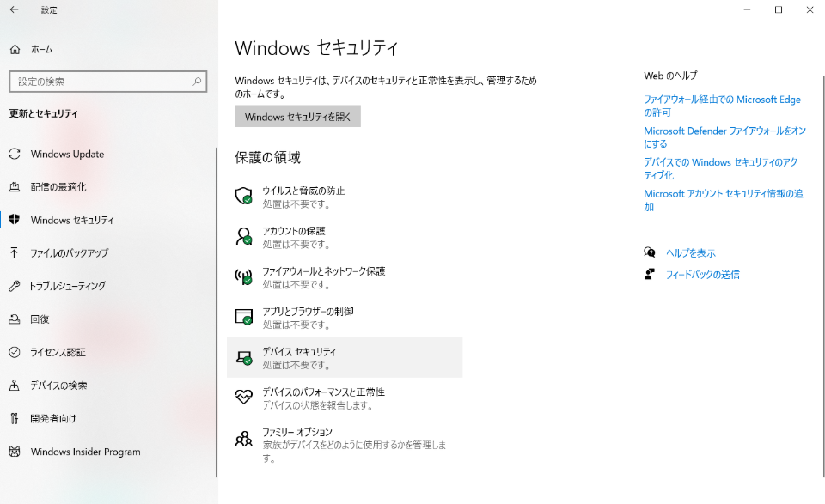Viewport: 825px width, 504px height.
Task: Open ファイアウォールとネットワーク保護 area
Action: 345,277
